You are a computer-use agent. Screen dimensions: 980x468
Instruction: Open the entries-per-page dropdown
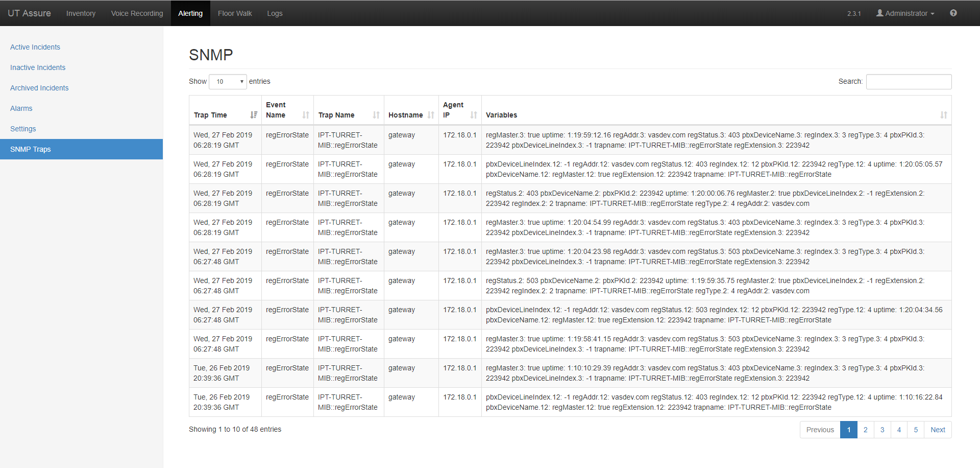point(228,82)
